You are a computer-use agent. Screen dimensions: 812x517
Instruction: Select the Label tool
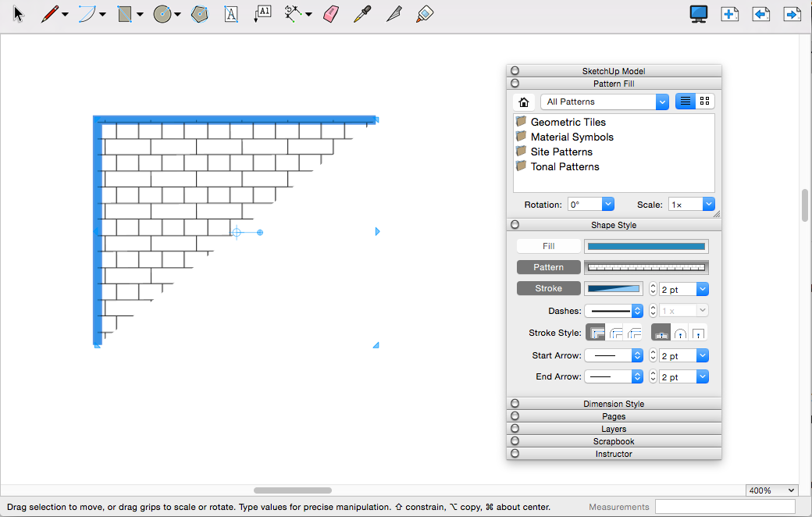pos(262,13)
